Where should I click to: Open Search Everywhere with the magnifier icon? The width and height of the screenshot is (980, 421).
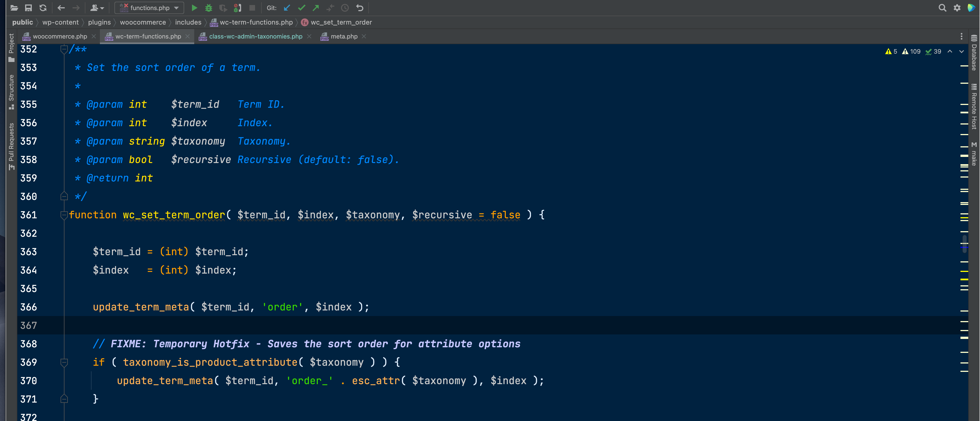(x=942, y=8)
